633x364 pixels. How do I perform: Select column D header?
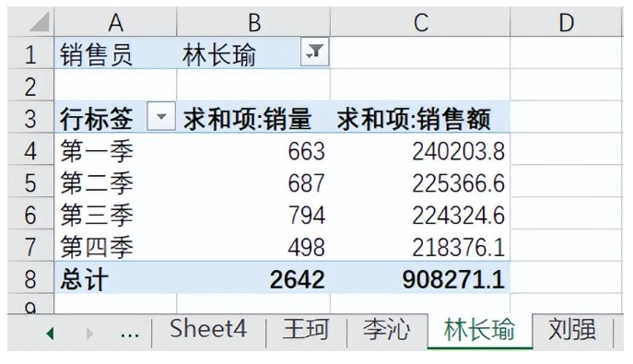(x=567, y=22)
